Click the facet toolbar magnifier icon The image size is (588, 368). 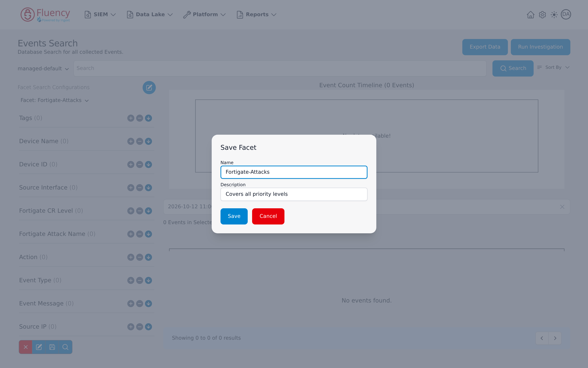click(65, 347)
